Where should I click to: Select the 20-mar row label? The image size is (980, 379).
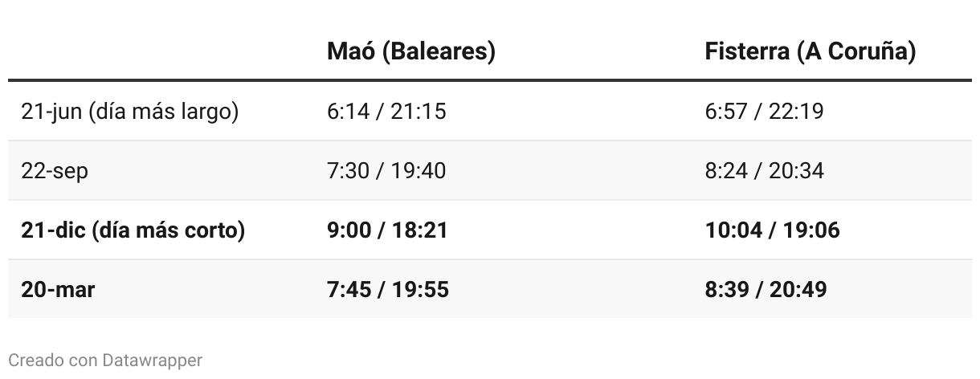click(x=58, y=290)
